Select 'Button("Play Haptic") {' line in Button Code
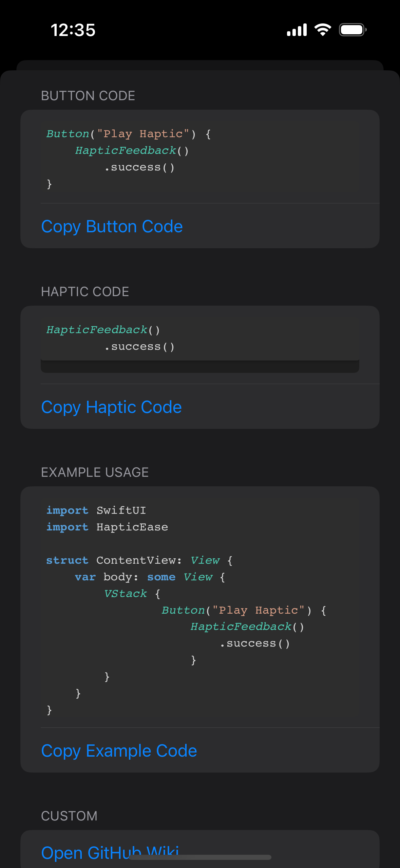 coord(129,134)
